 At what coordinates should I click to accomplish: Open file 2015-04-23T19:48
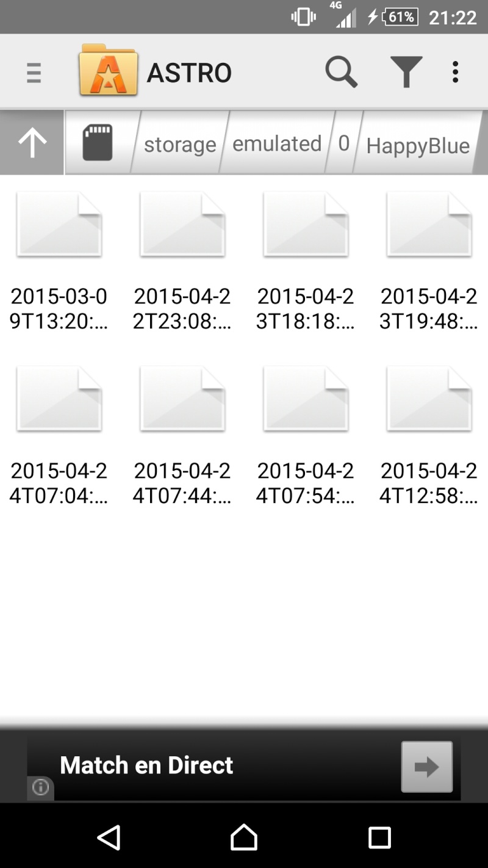point(429,261)
